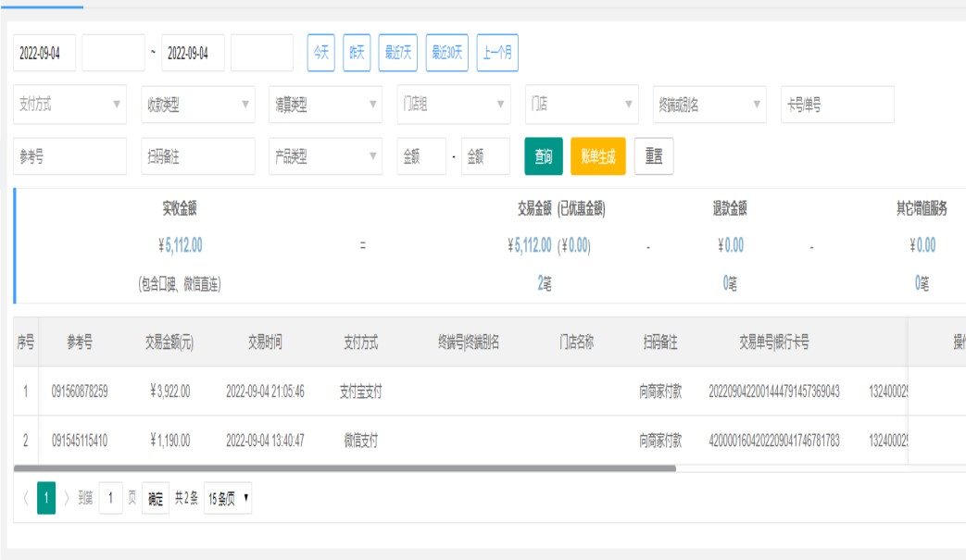Focus the 卡号/单号 input field
The image size is (966, 560).
point(838,105)
